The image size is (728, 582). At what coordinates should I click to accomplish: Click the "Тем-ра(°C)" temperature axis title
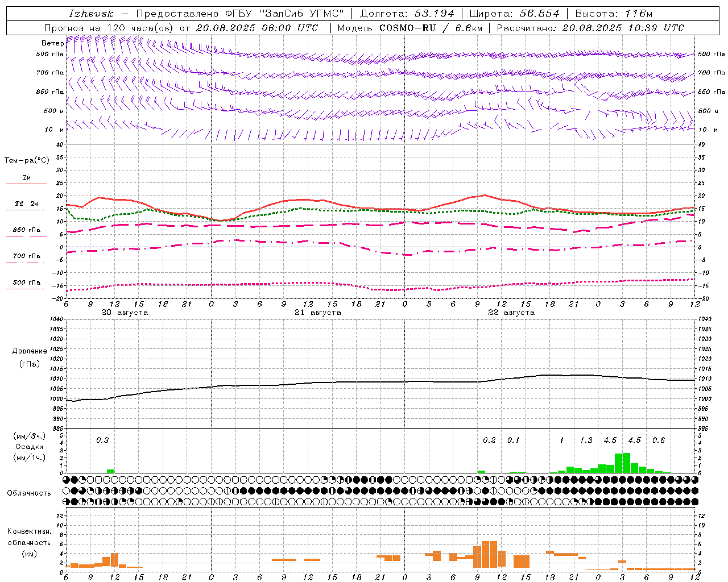[27, 161]
